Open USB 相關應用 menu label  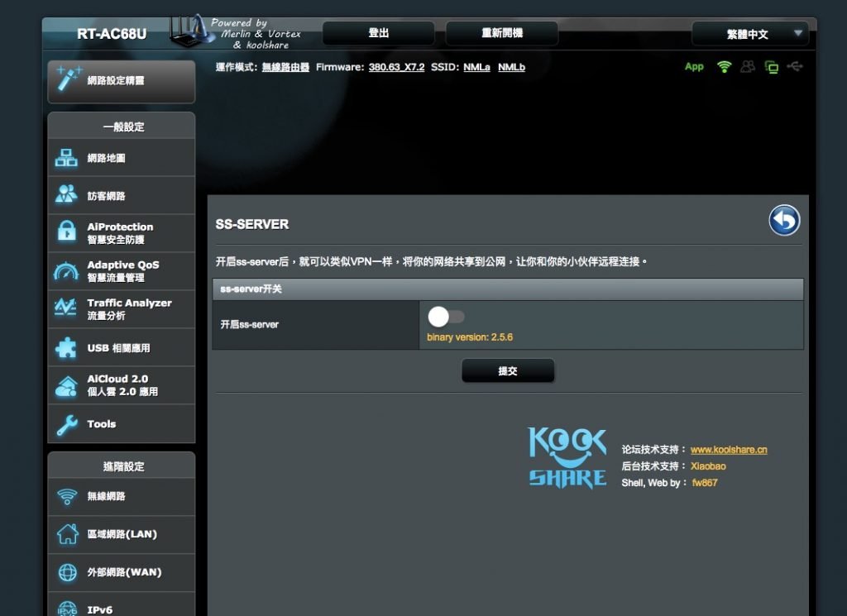[x=119, y=348]
